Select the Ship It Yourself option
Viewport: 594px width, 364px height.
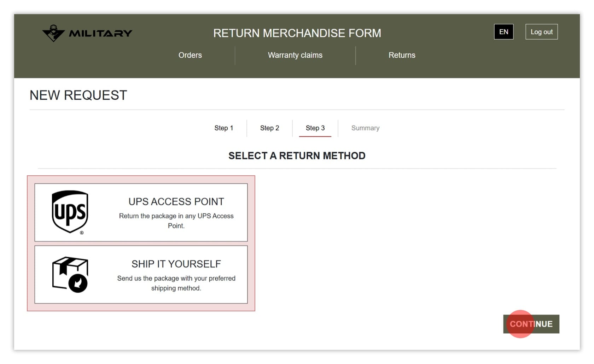pos(141,275)
